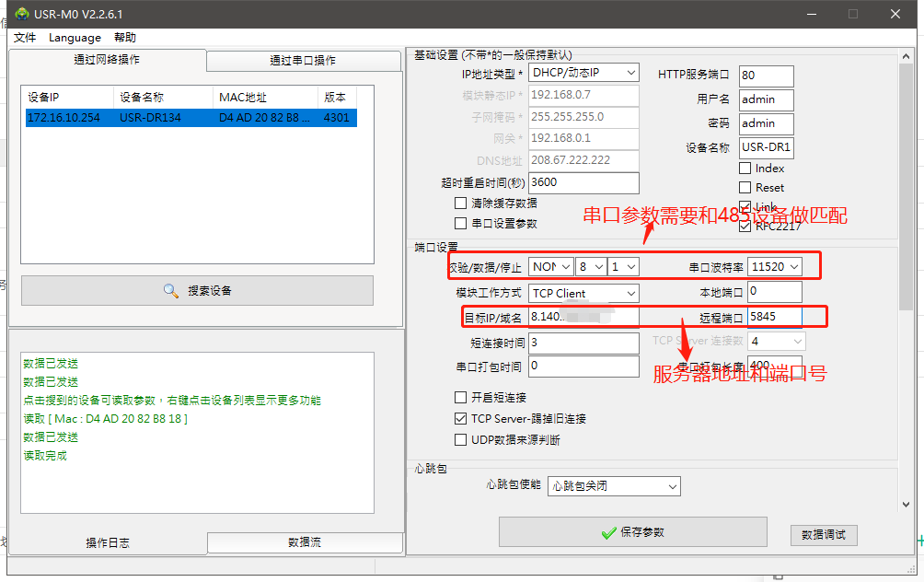This screenshot has width=924, height=582.
Task: Click the 目标IP/域名 field
Action: 583,317
